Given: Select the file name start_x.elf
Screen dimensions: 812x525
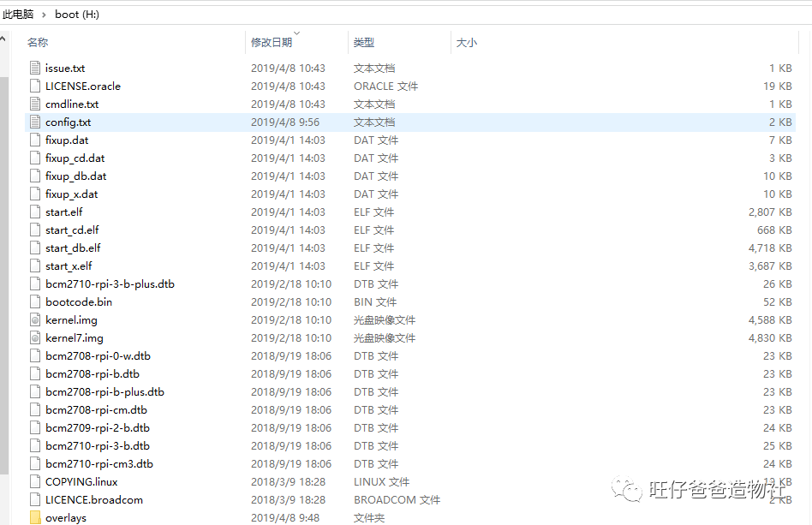Looking at the screenshot, I should (69, 266).
